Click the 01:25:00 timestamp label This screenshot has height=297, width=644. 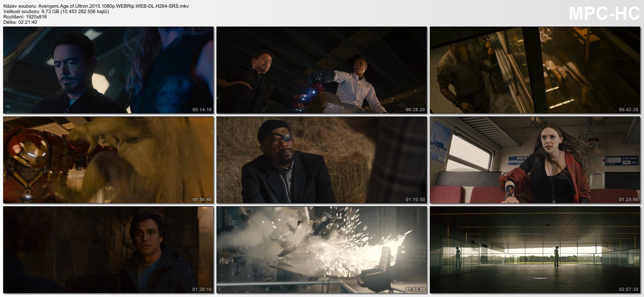[x=629, y=199]
